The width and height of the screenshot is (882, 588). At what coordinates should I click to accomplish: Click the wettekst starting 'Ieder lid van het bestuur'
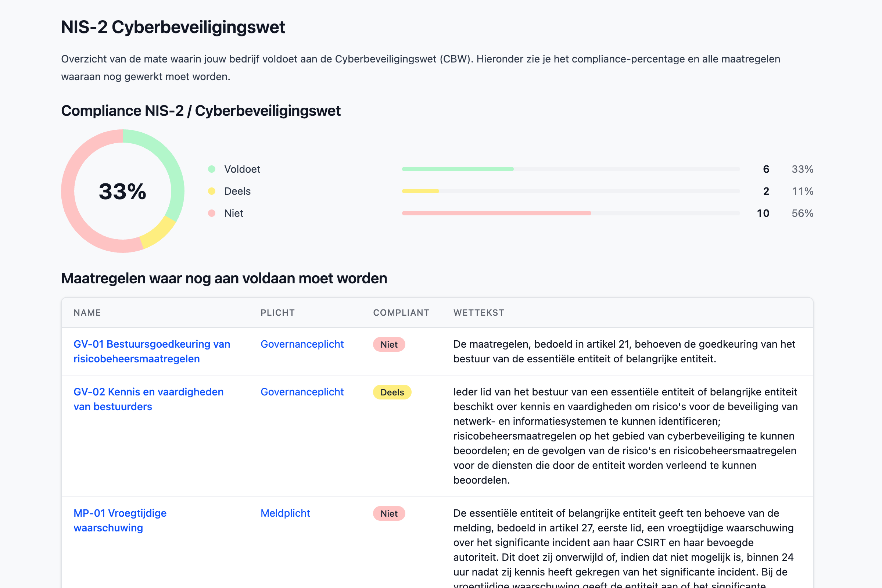[625, 436]
